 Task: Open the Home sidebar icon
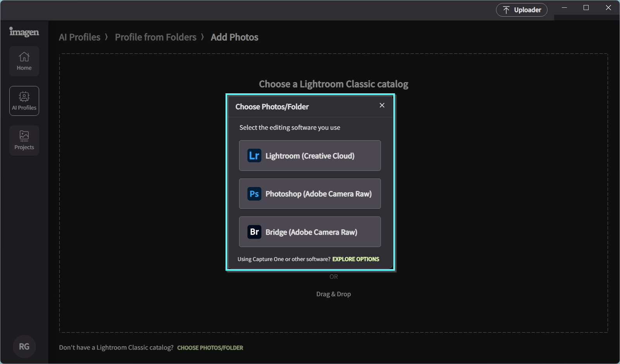coord(24,61)
